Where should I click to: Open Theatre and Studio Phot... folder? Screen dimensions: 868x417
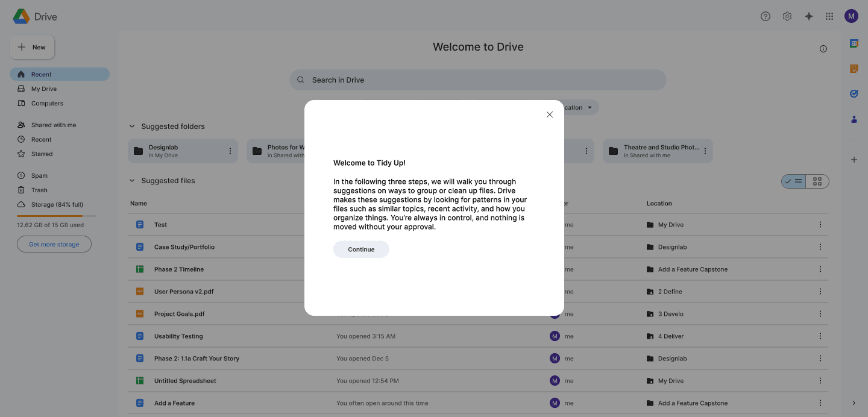click(658, 151)
